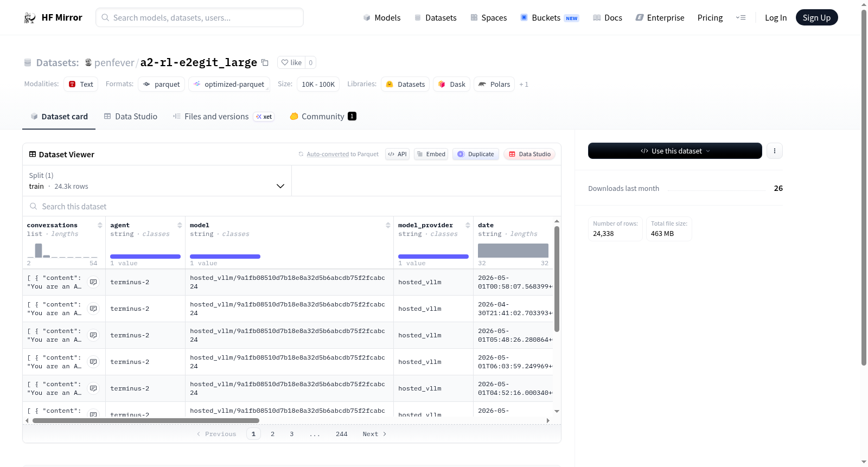This screenshot has width=868, height=467.
Task: Sort by the model_provider column icon
Action: [468, 225]
